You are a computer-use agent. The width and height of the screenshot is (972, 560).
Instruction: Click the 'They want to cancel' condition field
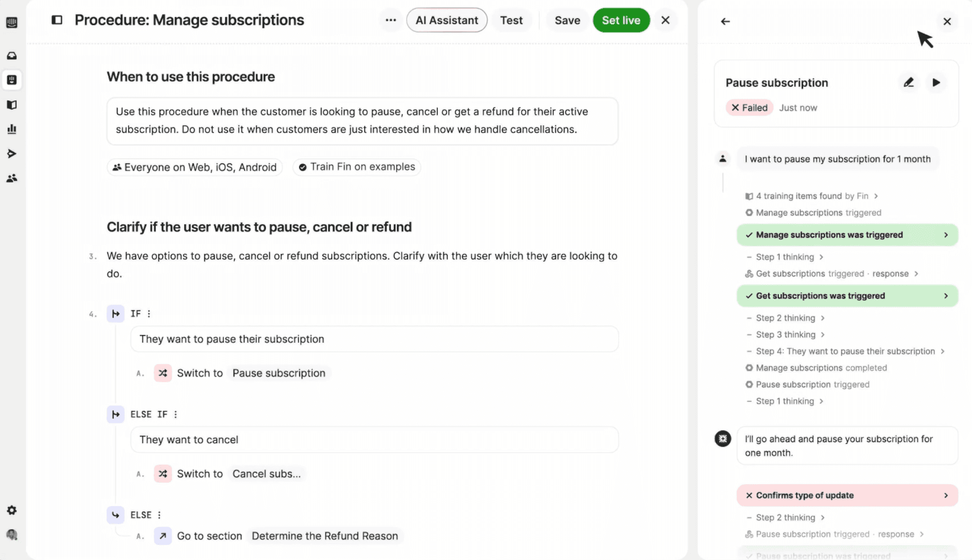[x=374, y=439]
